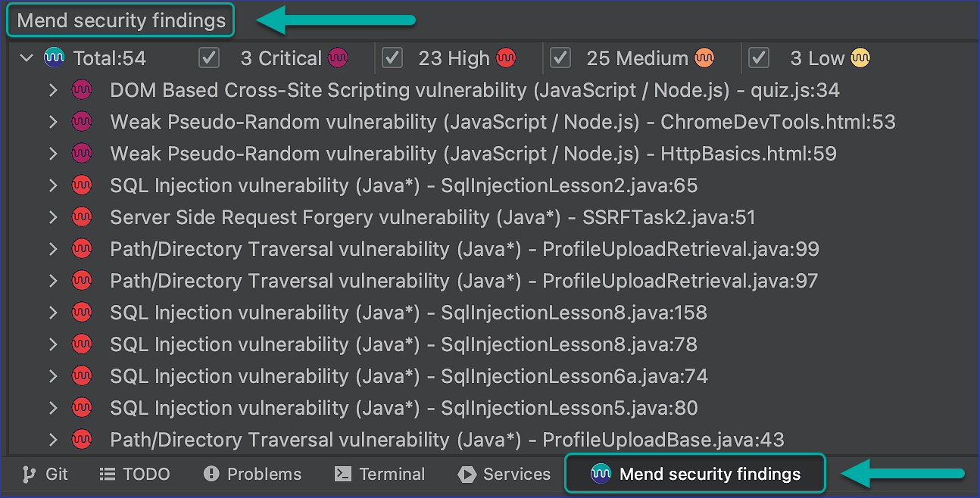Uncheck the 3 Critical checkbox

tap(208, 58)
